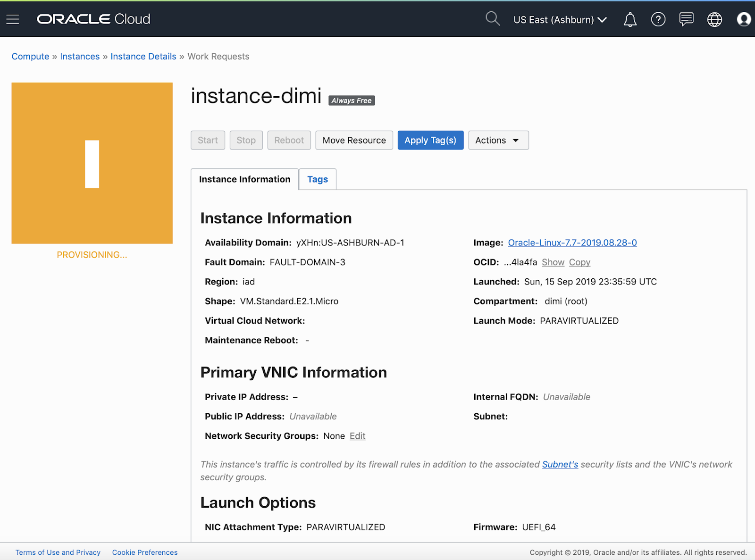Image resolution: width=755 pixels, height=560 pixels.
Task: Open the help question mark icon
Action: 658,19
